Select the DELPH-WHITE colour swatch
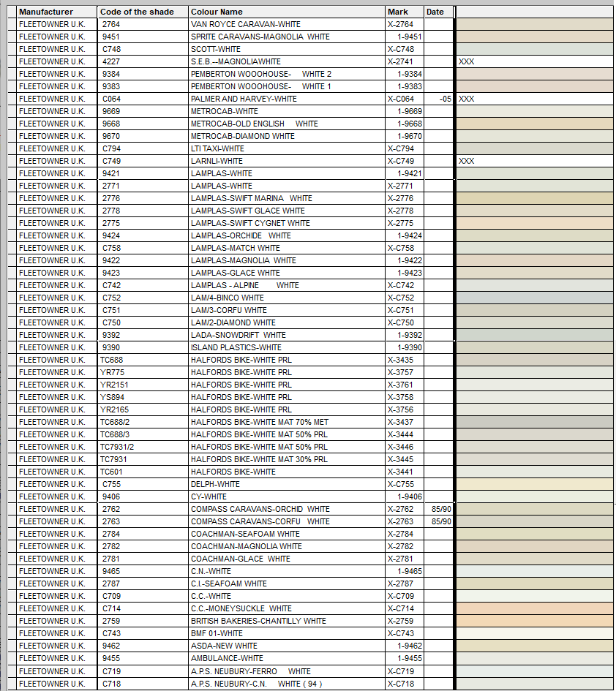 click(x=535, y=484)
